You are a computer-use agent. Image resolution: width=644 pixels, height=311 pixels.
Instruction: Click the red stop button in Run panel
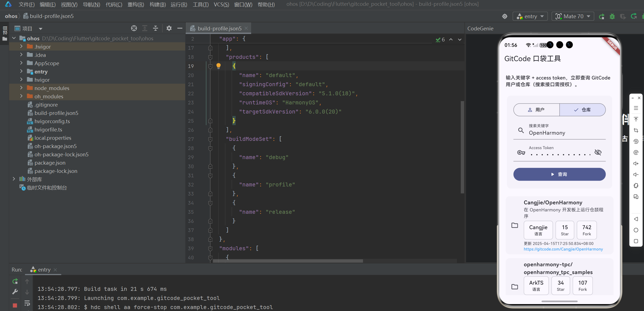[15, 305]
